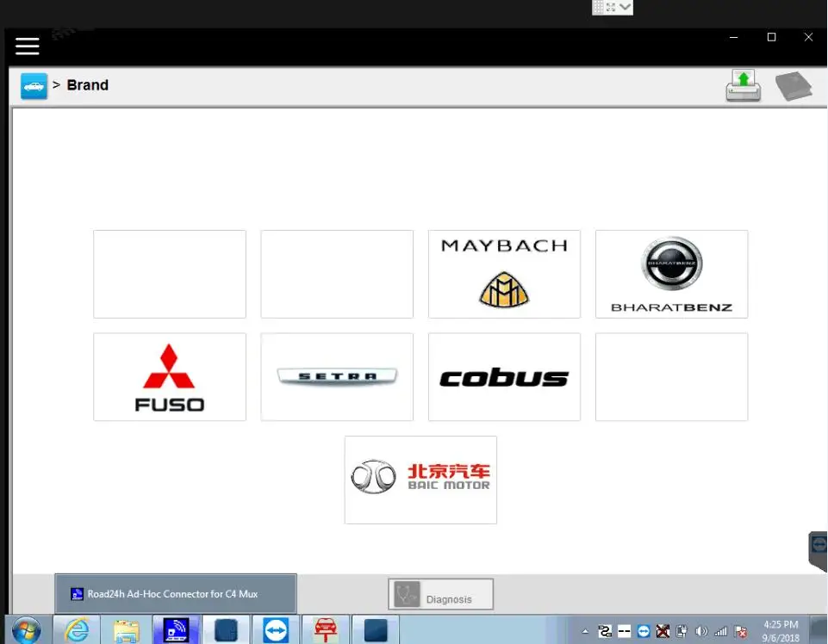
Task: Click the TeamViewer side panel tab
Action: 819,551
